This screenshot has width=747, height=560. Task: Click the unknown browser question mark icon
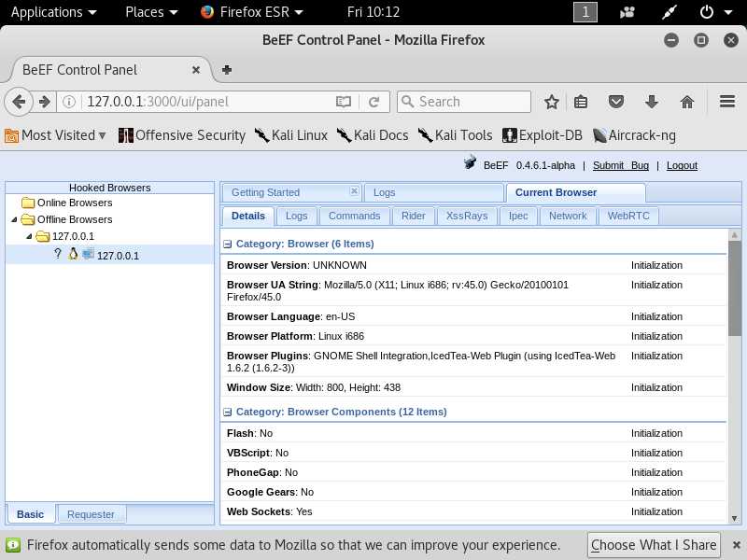58,254
